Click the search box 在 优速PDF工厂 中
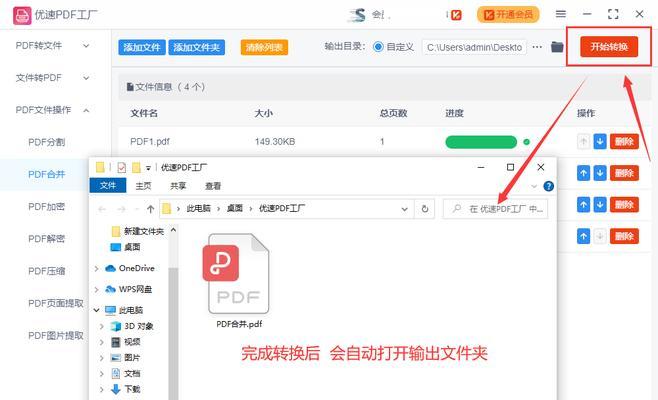 [496, 209]
